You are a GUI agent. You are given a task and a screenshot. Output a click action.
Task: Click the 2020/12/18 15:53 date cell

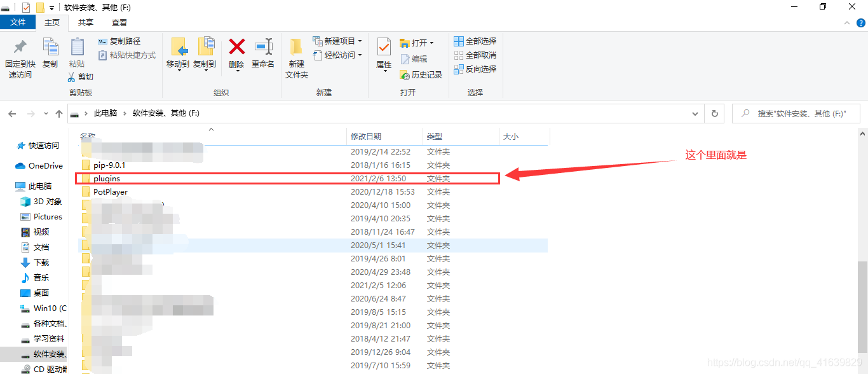[383, 192]
